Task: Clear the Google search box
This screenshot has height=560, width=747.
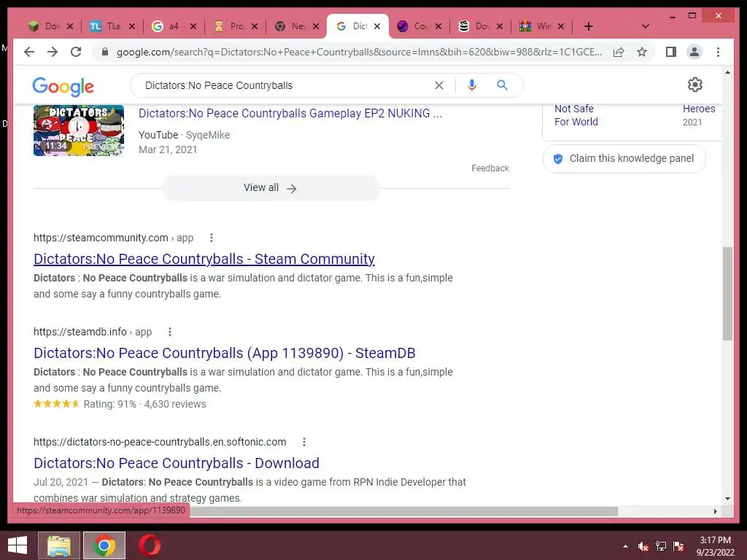Action: [x=438, y=85]
